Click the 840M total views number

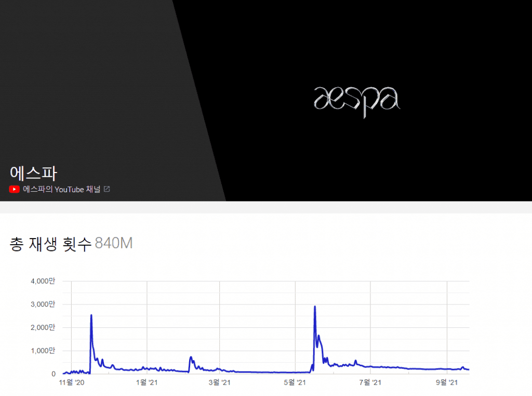(x=113, y=243)
